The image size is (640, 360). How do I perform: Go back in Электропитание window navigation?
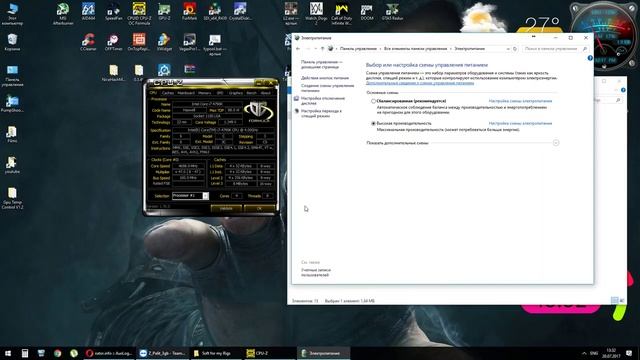[x=298, y=49]
